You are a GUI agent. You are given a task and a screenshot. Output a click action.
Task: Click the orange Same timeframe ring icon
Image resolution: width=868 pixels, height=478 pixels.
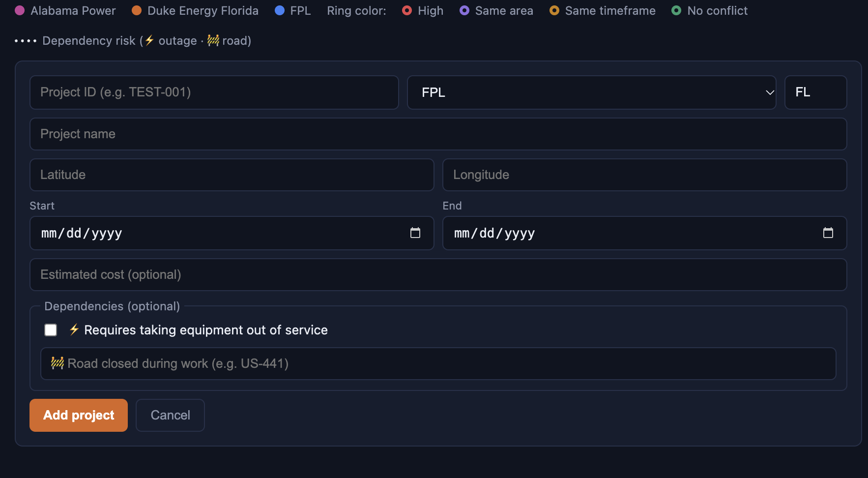[554, 10]
